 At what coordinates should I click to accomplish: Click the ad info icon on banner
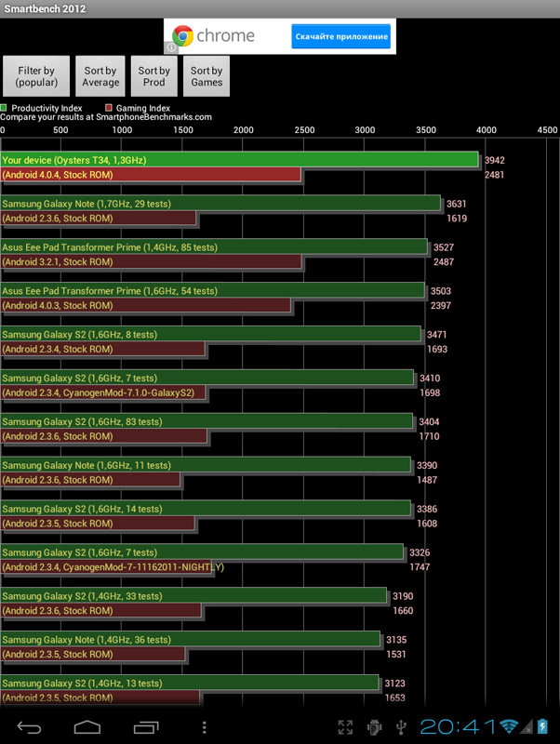pos(171,47)
